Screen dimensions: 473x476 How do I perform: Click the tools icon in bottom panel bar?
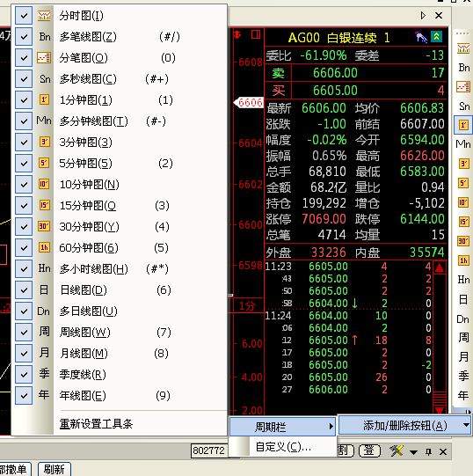point(397,450)
